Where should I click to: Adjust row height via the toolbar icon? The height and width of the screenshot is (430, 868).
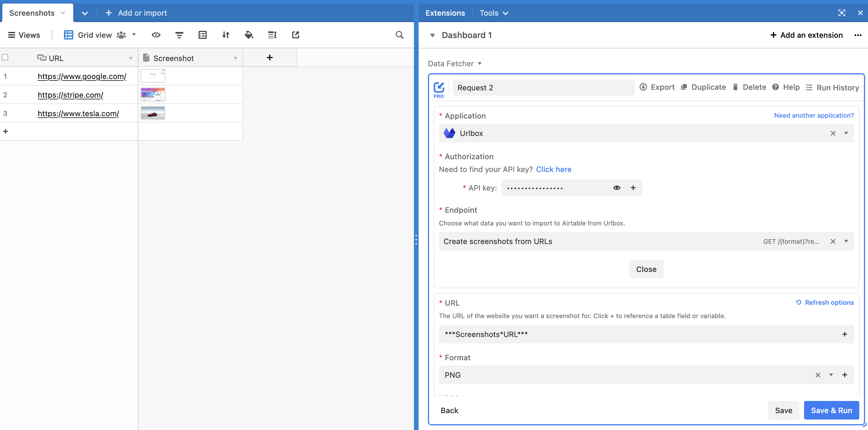pos(272,35)
